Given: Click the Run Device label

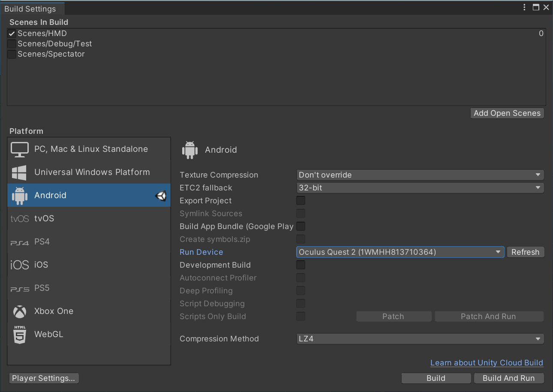Looking at the screenshot, I should coord(201,252).
